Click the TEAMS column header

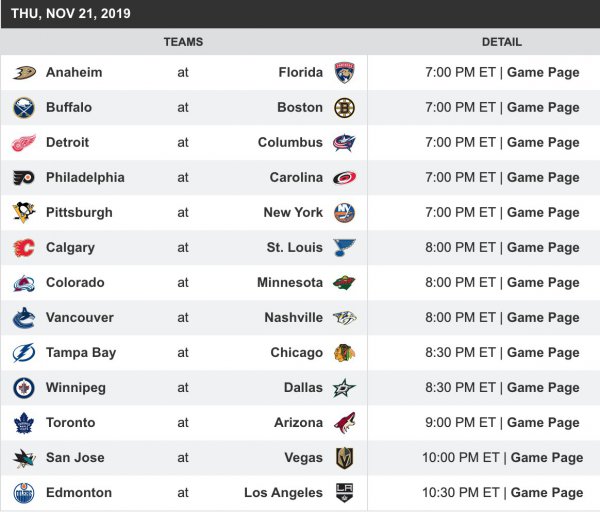click(x=183, y=42)
